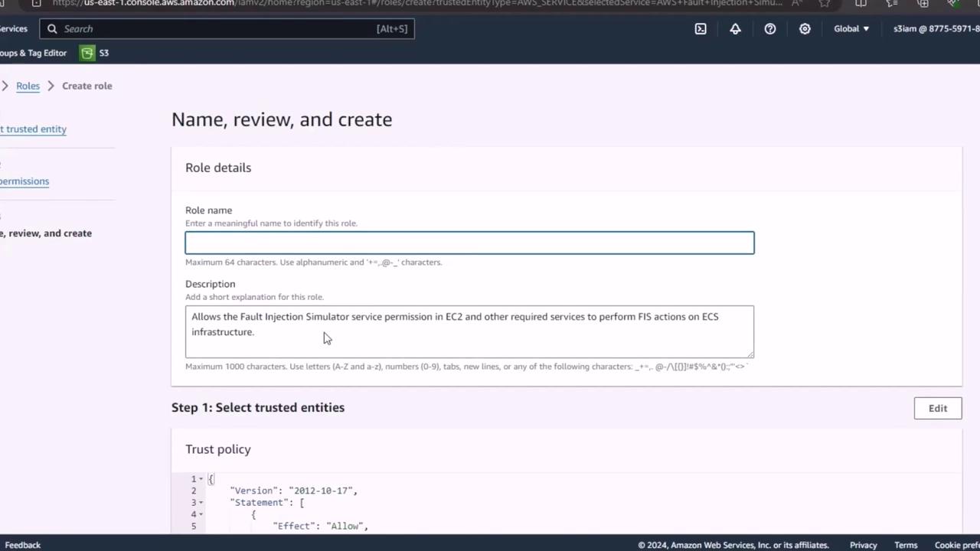Screen dimensions: 980x551
Task: Open console settings gear
Action: click(805, 29)
